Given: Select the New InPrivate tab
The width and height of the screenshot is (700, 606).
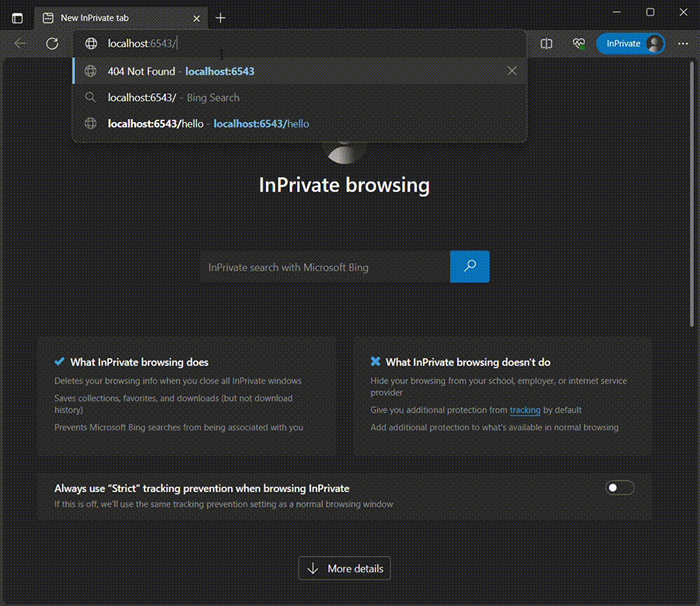Looking at the screenshot, I should pos(121,18).
